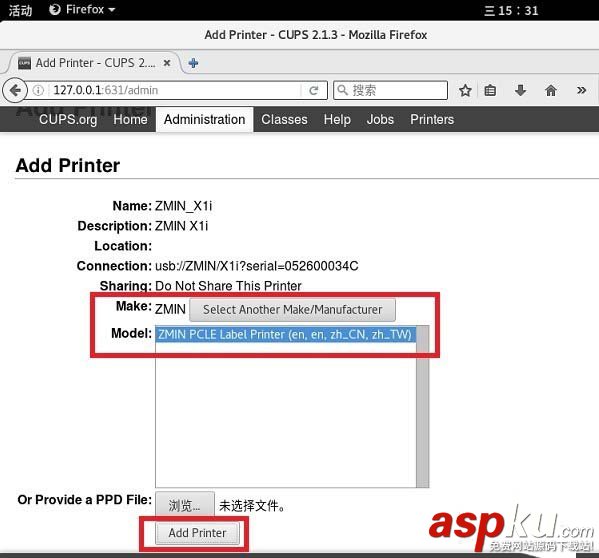The width and height of the screenshot is (599, 558).
Task: Open the CUPS.org link
Action: point(68,120)
